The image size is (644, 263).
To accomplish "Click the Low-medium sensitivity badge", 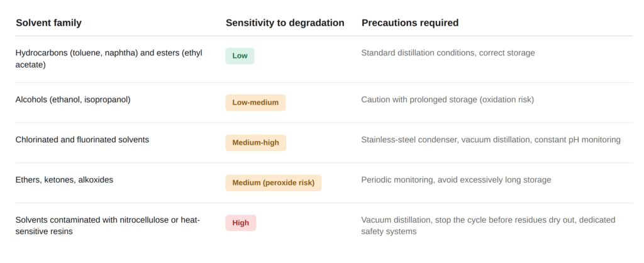I will pos(255,103).
